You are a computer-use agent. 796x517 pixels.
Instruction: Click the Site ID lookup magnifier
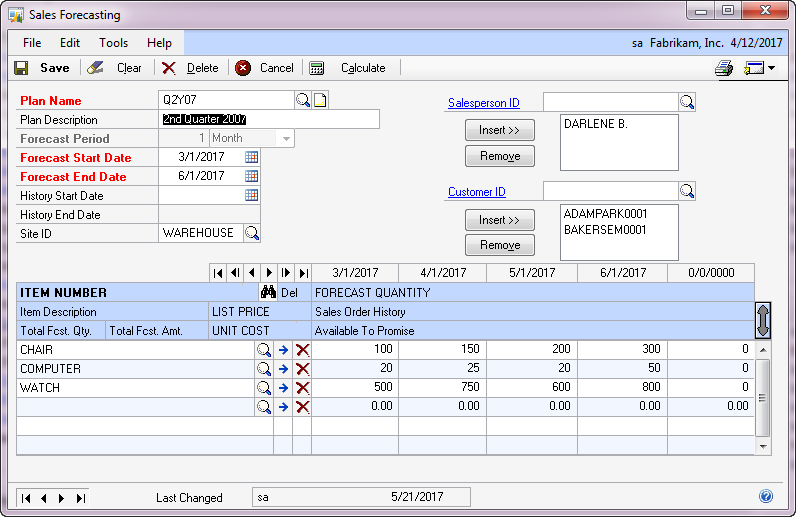click(252, 233)
